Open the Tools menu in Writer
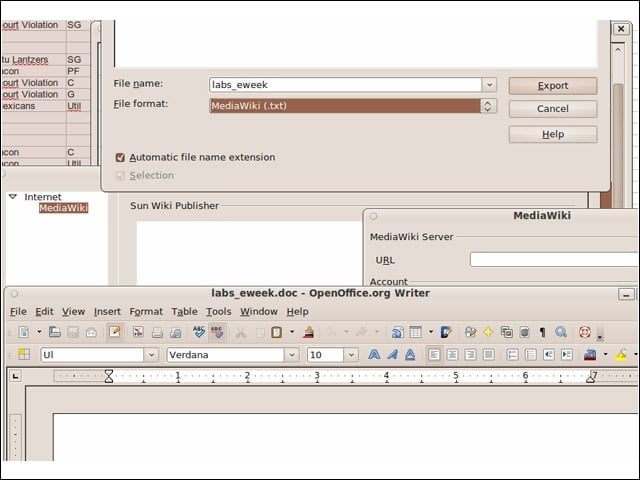Image resolution: width=640 pixels, height=480 pixels. tap(219, 312)
